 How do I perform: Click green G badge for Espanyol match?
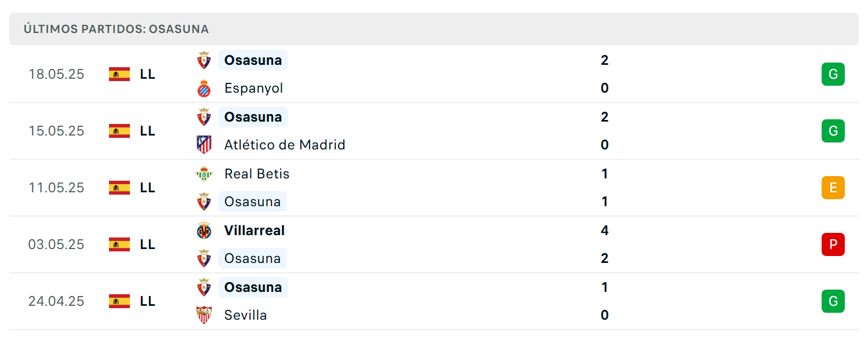(833, 74)
